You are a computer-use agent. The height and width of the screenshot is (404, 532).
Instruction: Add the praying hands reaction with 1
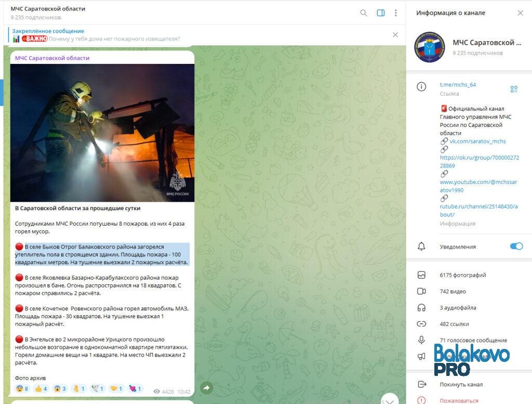[x=78, y=389]
